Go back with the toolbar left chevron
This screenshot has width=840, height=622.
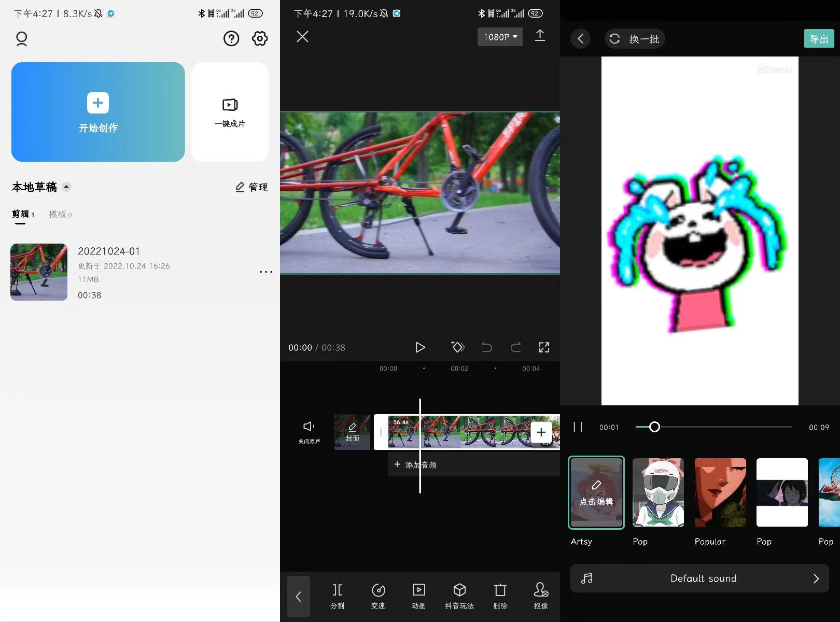click(299, 597)
